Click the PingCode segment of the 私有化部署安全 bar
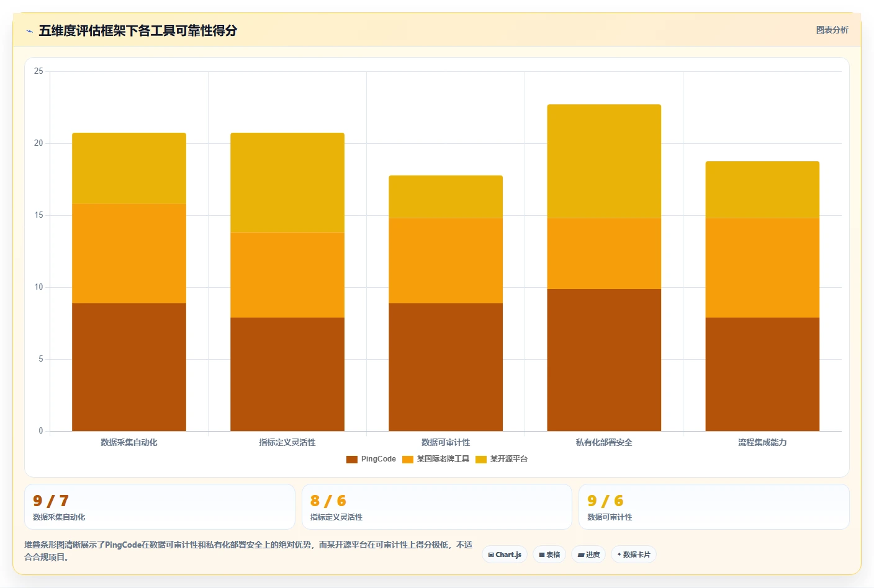 [604, 360]
